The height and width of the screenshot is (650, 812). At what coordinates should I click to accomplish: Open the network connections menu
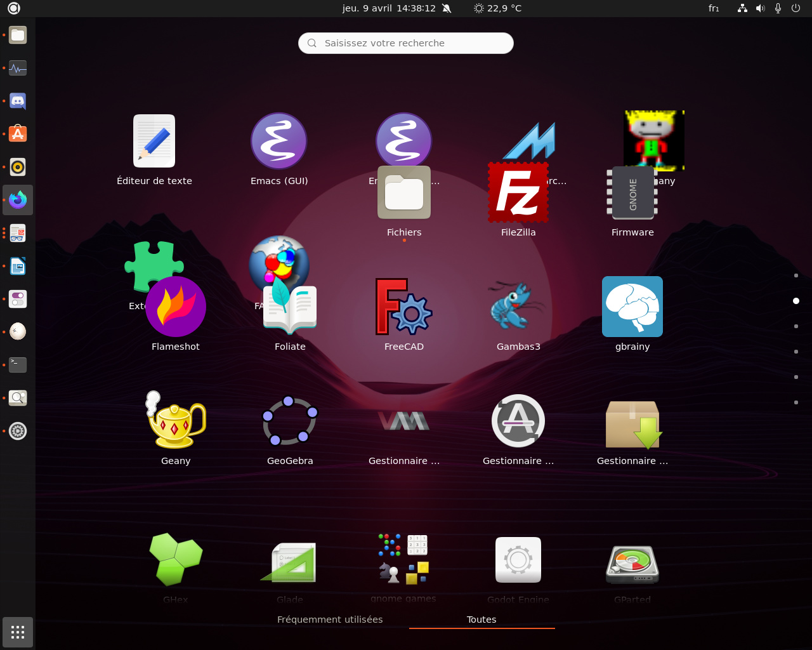click(x=742, y=8)
